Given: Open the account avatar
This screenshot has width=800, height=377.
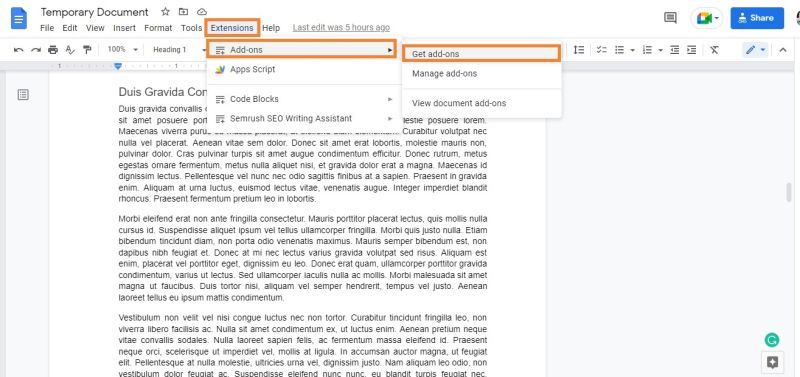Looking at the screenshot, I should pos(797,18).
